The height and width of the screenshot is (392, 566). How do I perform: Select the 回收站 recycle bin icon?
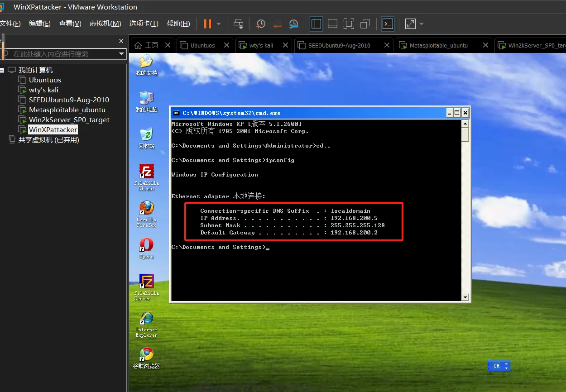pos(146,139)
